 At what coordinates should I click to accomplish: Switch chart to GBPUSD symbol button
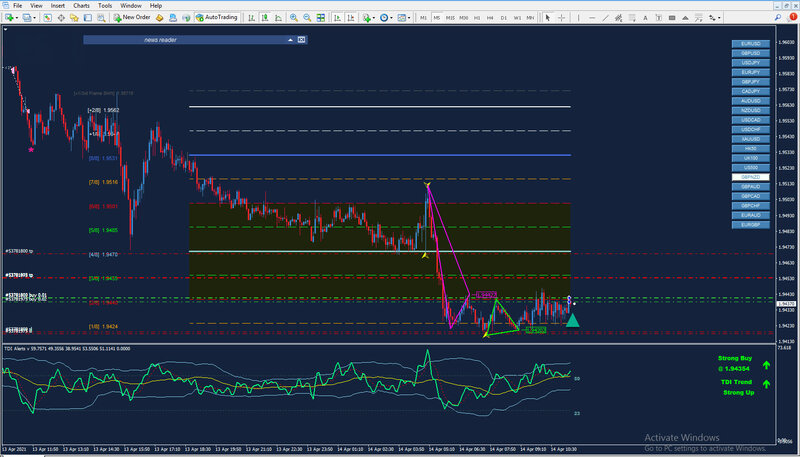751,53
